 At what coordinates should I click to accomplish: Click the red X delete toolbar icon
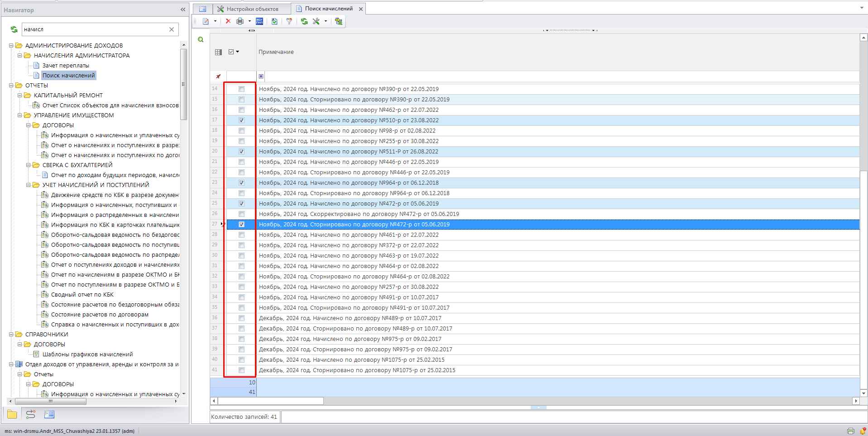click(228, 21)
